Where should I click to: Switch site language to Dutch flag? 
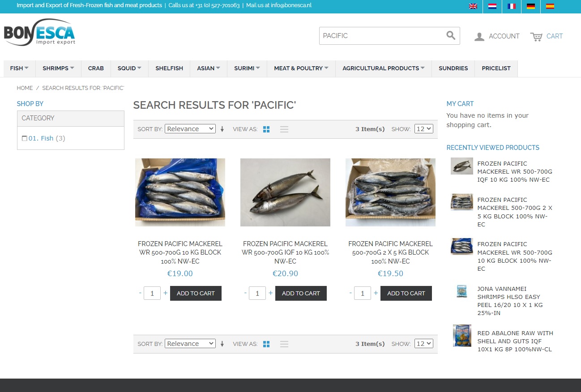492,6
